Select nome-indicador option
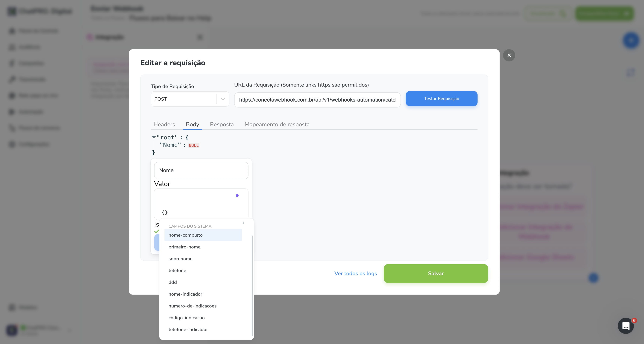The image size is (644, 344). [203, 294]
